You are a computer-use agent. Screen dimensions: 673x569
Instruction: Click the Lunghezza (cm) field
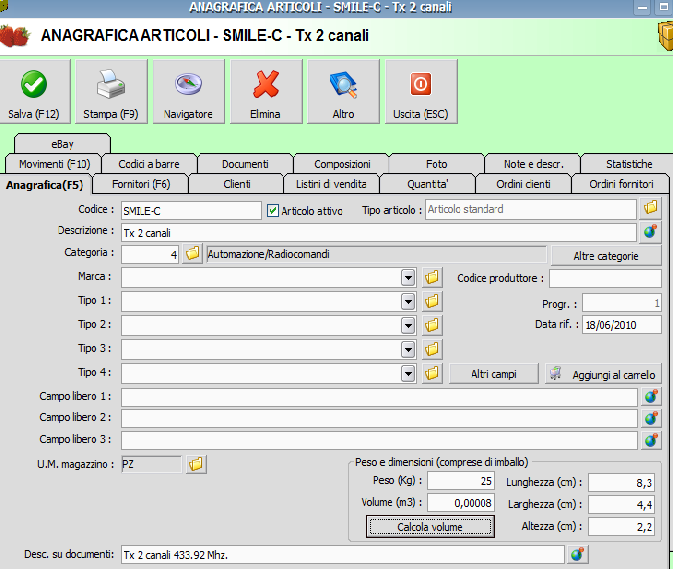[x=622, y=483]
